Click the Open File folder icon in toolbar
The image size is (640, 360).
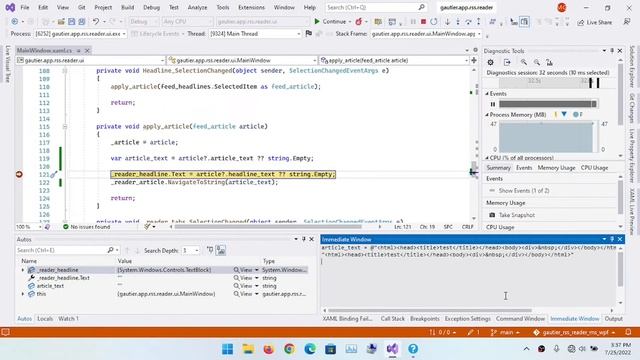coord(61,22)
